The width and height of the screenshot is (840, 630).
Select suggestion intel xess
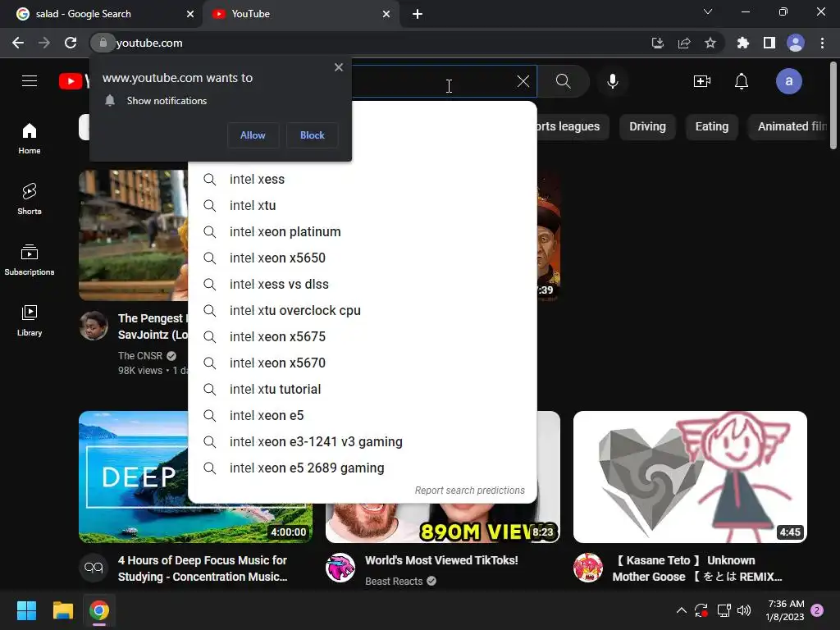click(362, 180)
